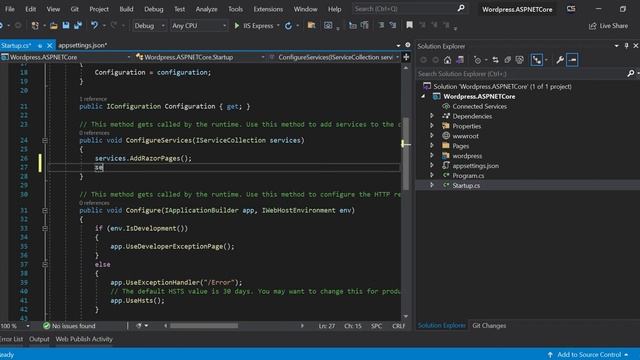The height and width of the screenshot is (360, 640).
Task: Click the bookmark icon in toolbar
Action: click(409, 25)
